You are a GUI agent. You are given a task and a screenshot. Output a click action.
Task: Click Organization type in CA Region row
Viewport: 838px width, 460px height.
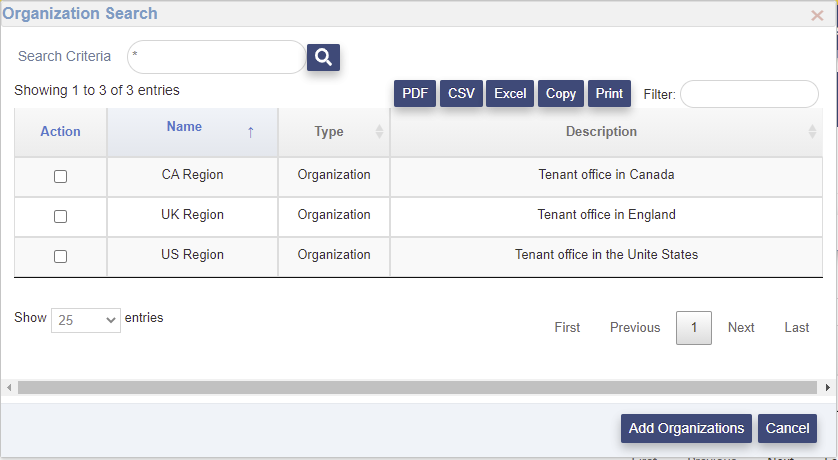[334, 175]
